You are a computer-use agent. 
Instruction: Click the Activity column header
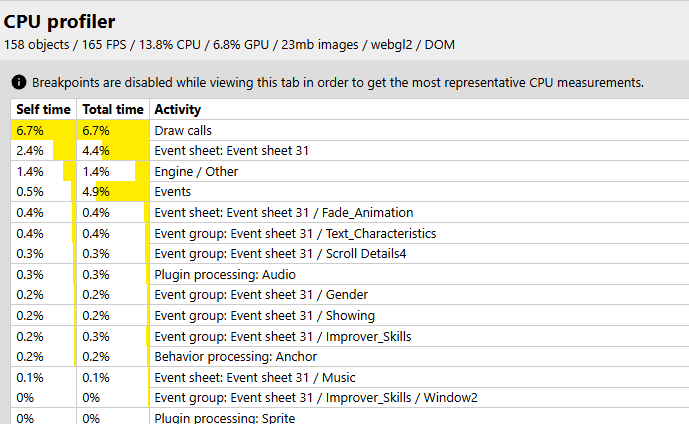coord(178,109)
